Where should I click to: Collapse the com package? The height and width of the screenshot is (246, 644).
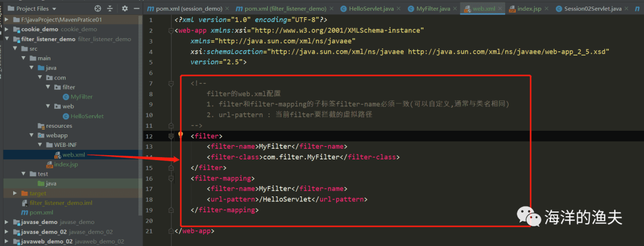40,78
